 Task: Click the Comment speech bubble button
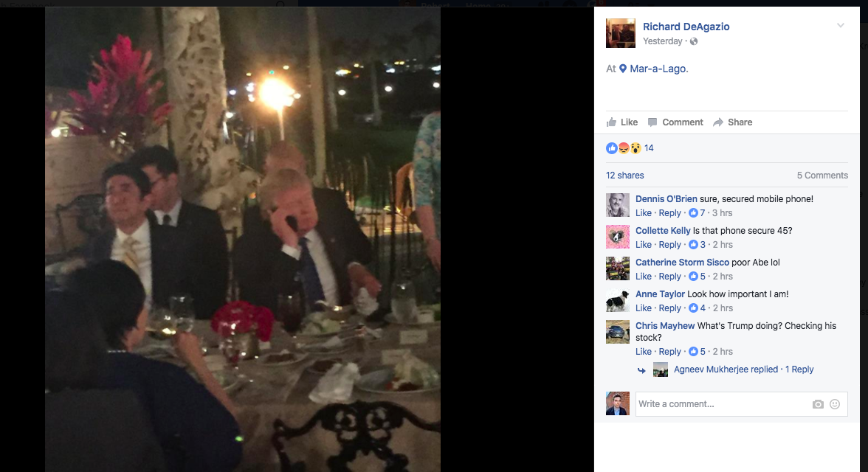tap(675, 122)
